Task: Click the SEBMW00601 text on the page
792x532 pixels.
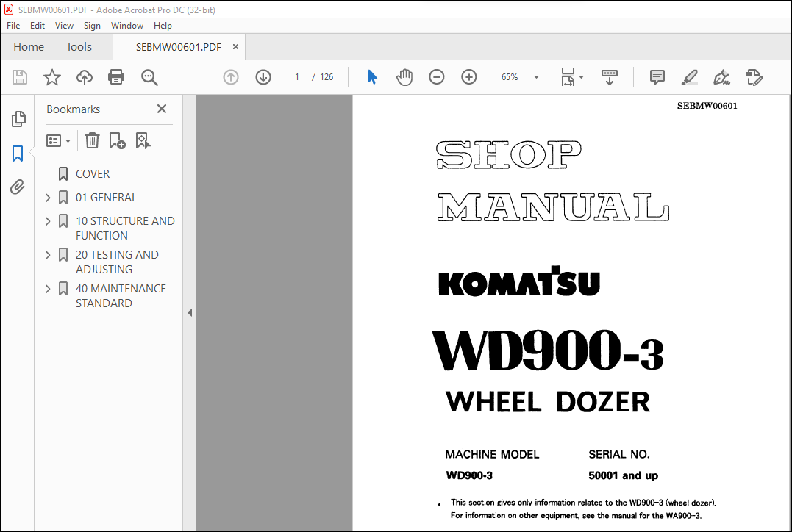Action: (707, 106)
